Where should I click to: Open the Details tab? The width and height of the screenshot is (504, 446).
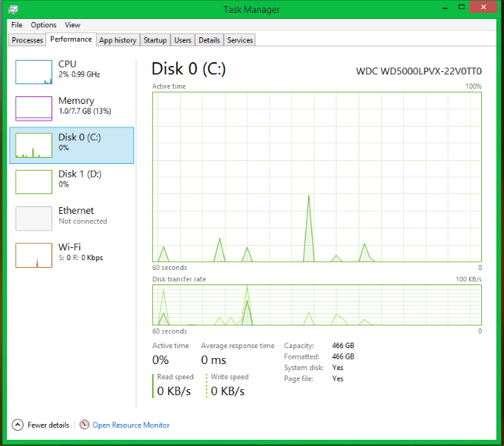(209, 40)
